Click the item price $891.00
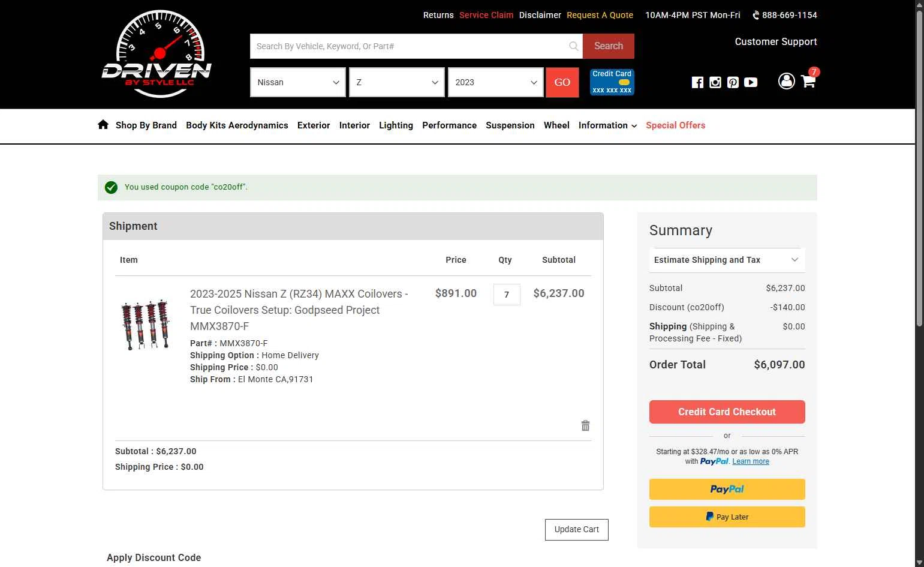The width and height of the screenshot is (924, 567). 456,293
